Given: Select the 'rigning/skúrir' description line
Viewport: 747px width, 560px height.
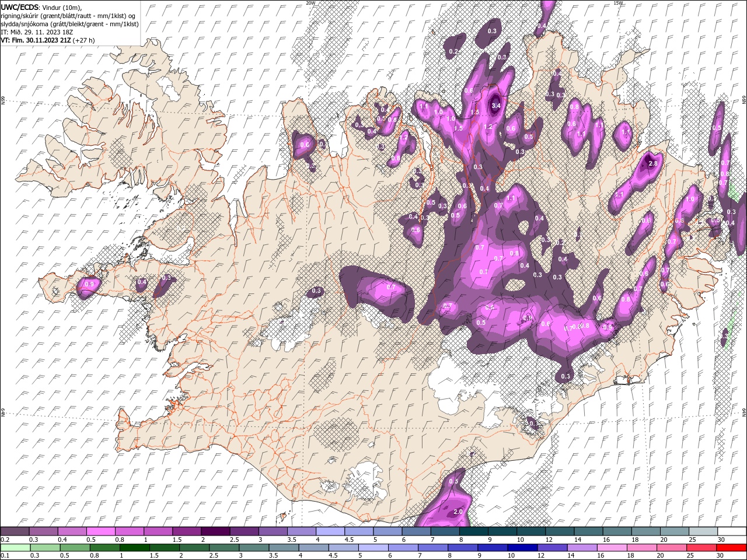Looking at the screenshot, I should pos(69,16).
